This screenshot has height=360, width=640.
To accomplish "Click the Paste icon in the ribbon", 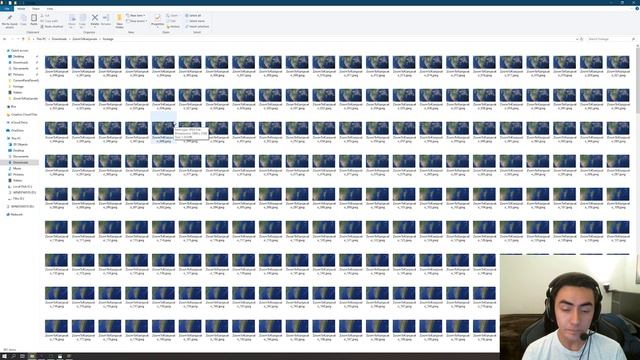I will (34, 18).
